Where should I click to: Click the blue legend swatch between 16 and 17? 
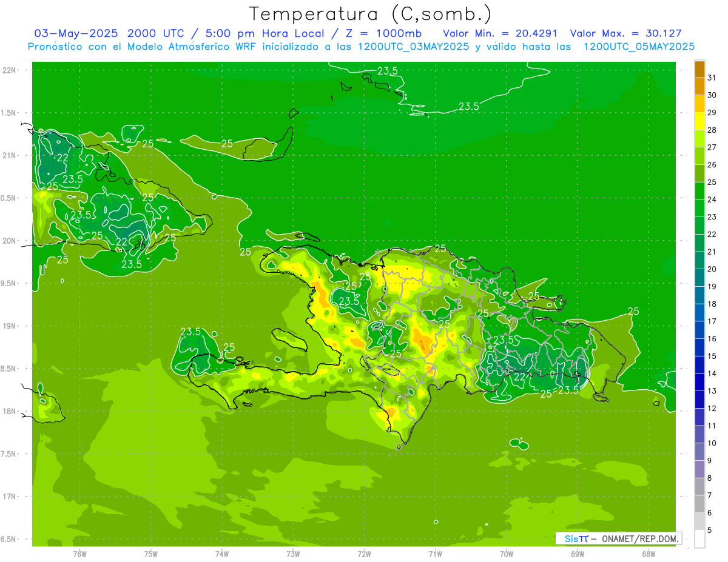click(699, 330)
